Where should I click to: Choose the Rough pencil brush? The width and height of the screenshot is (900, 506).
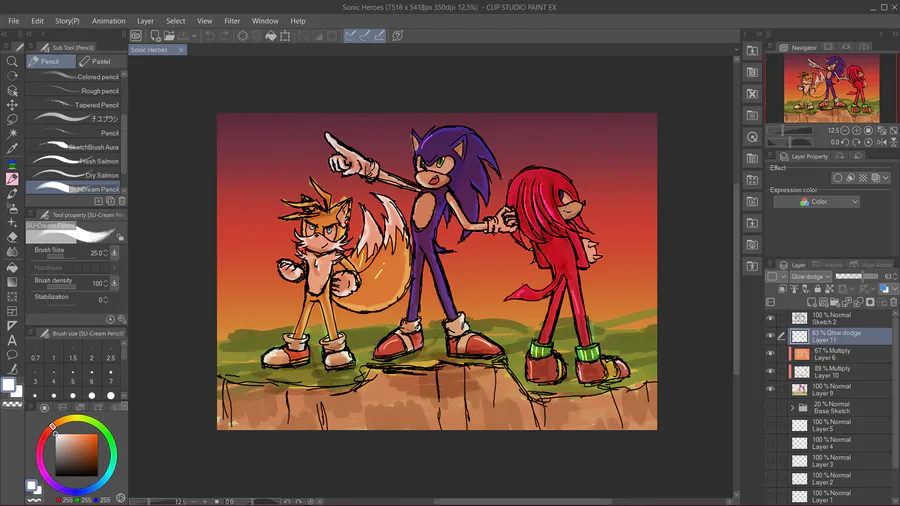click(73, 91)
